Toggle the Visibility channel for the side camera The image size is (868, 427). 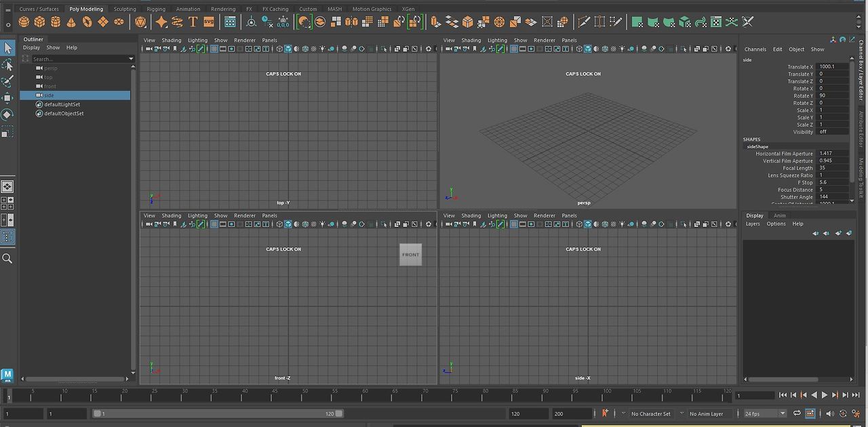pos(823,131)
